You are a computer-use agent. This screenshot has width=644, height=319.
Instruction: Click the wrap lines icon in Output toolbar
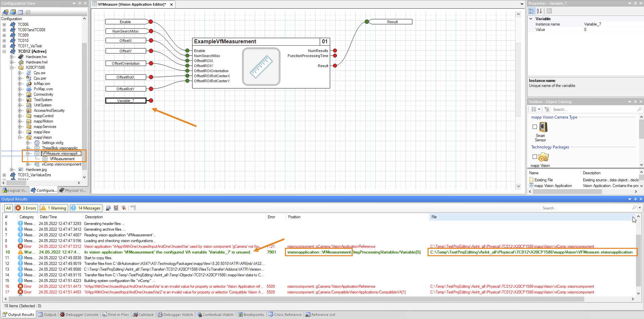[x=133, y=208]
